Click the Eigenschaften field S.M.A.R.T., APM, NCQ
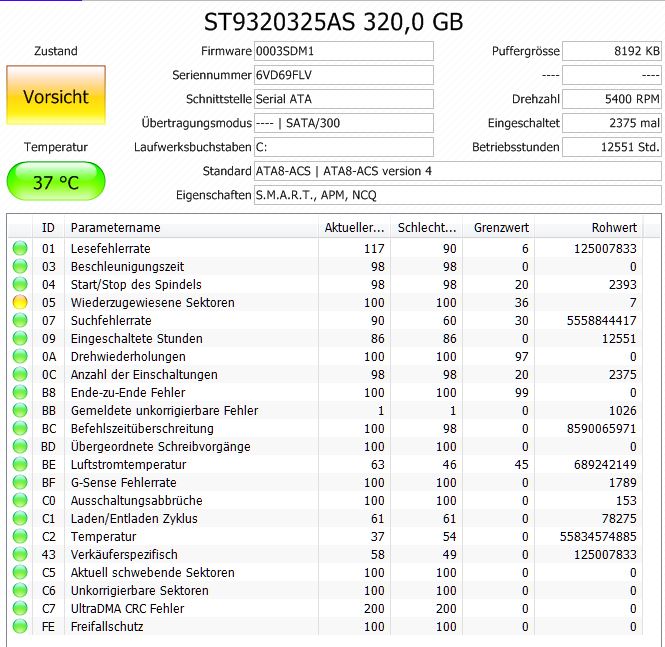The width and height of the screenshot is (665, 647). point(458,195)
